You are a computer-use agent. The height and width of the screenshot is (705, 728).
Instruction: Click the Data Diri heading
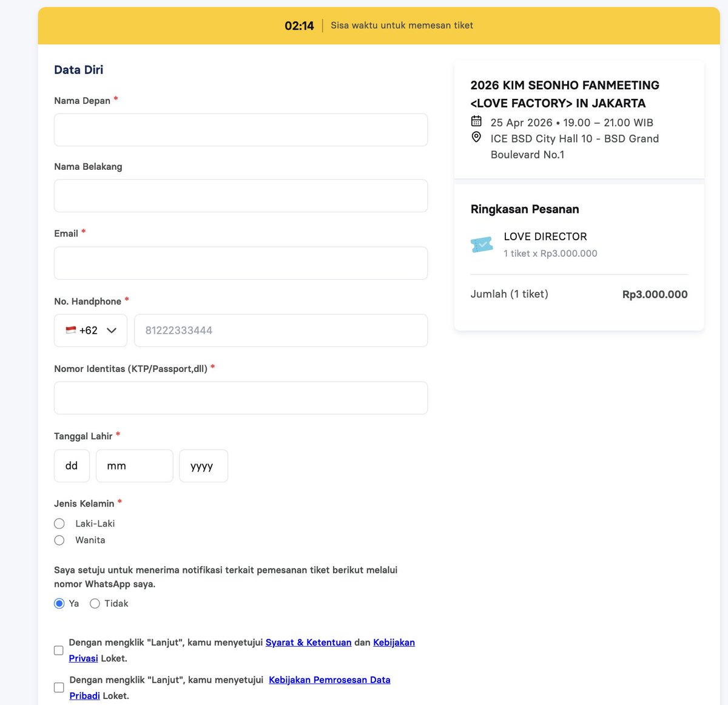click(x=79, y=70)
